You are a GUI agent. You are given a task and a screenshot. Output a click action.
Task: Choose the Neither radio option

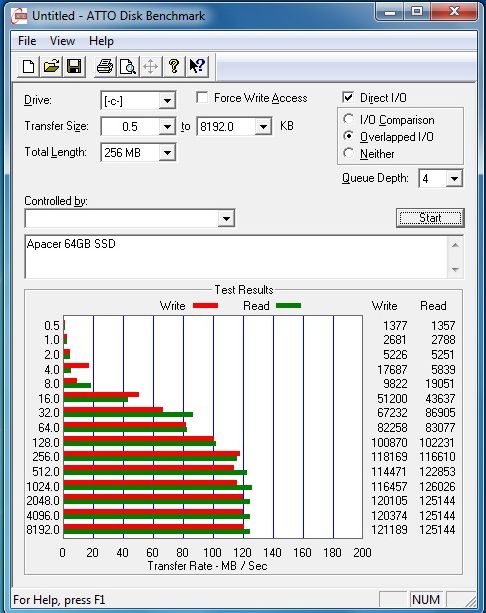pos(348,153)
